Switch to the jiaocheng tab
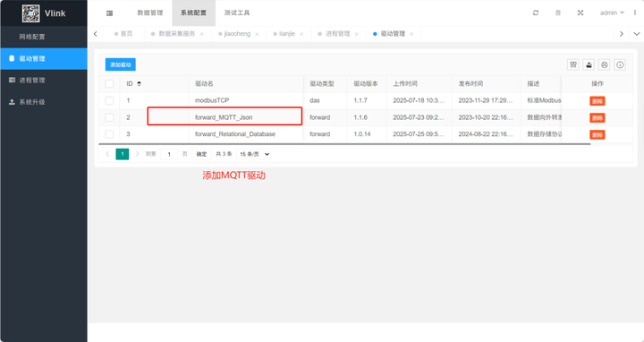Viewport: 644px width, 342px height. coord(237,34)
